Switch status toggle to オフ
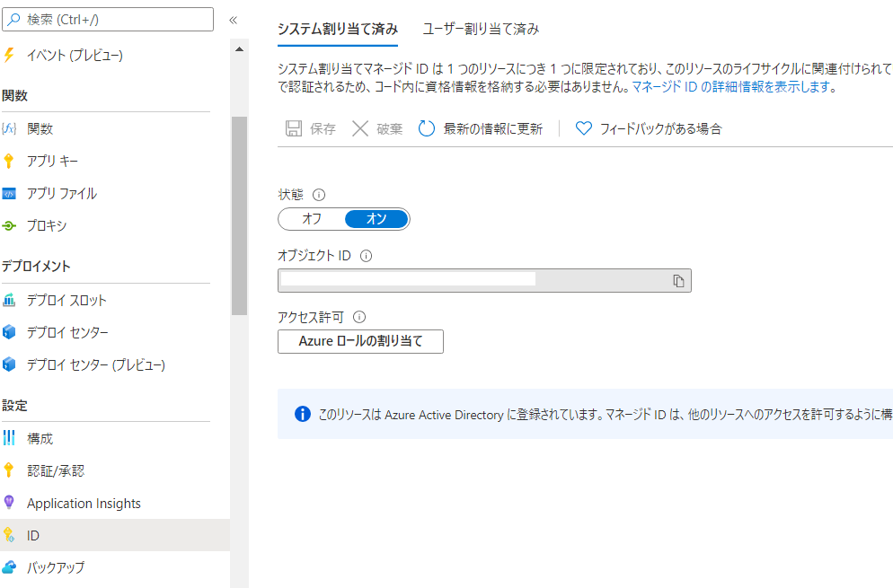 click(312, 219)
